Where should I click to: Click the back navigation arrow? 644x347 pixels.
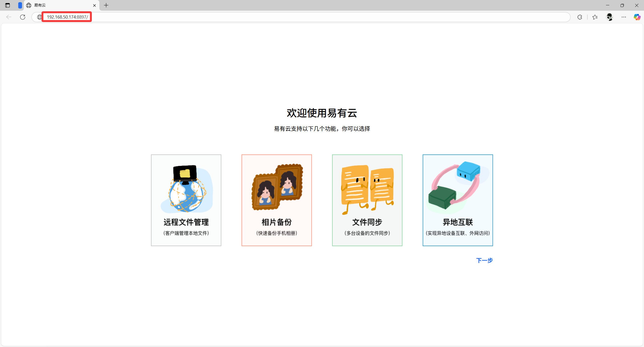(9, 17)
